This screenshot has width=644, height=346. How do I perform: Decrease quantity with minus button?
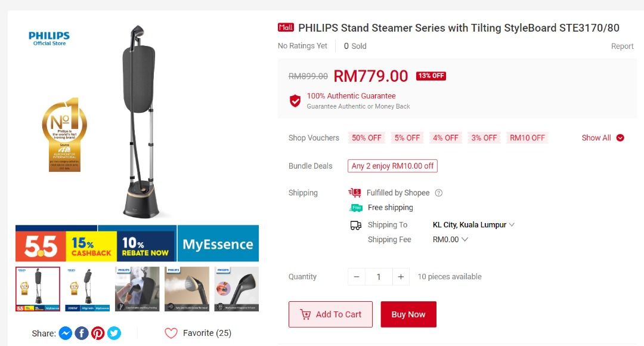pyautogui.click(x=357, y=277)
